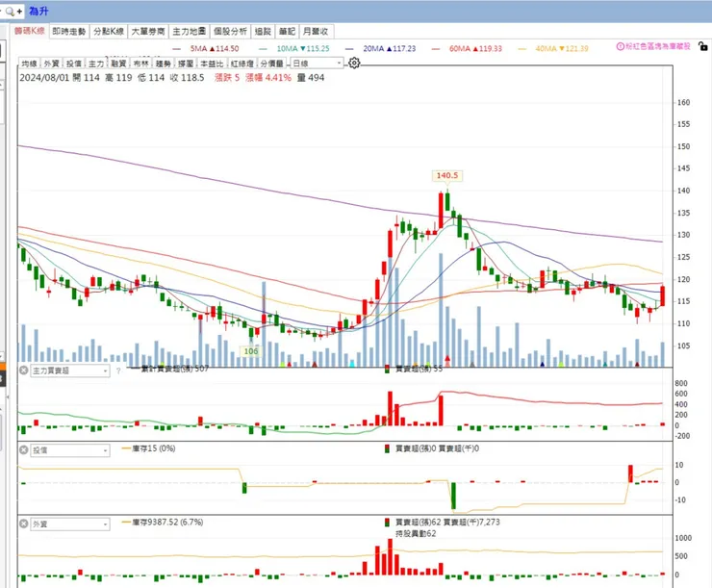Toggle the 投信 overlay button in toolbar

[x=73, y=64]
